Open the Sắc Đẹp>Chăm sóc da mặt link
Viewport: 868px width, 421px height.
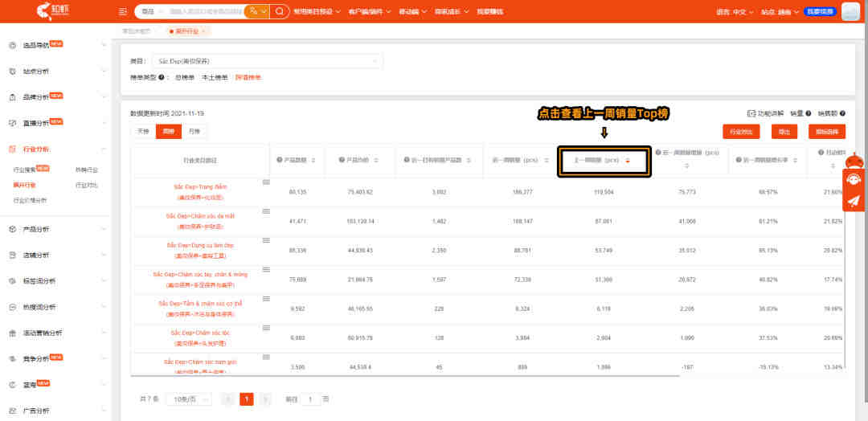(x=200, y=216)
